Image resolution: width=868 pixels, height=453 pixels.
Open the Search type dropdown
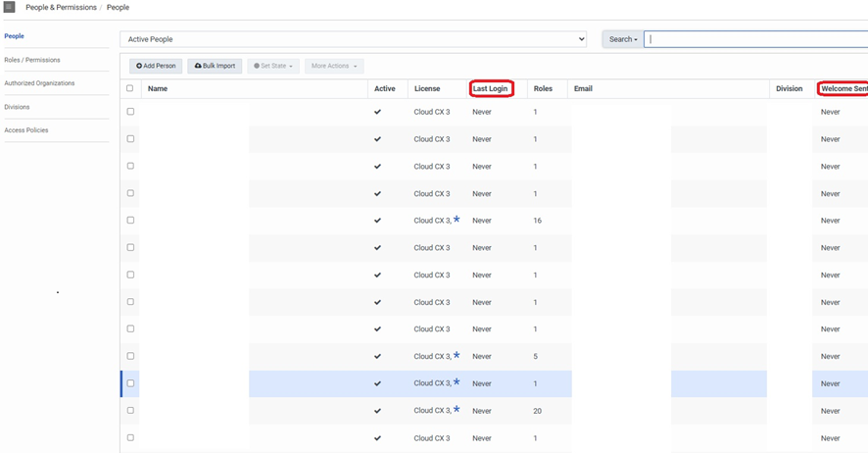point(623,39)
